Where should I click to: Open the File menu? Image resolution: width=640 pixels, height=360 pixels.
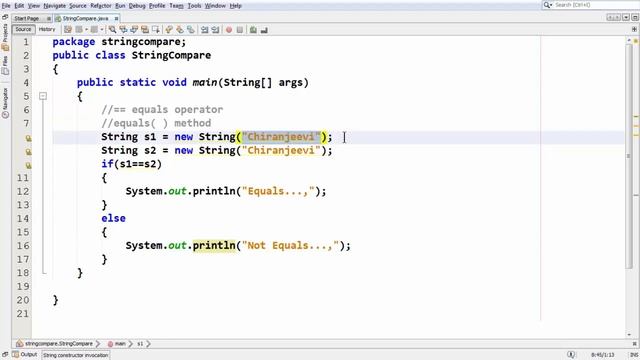pyautogui.click(x=6, y=6)
